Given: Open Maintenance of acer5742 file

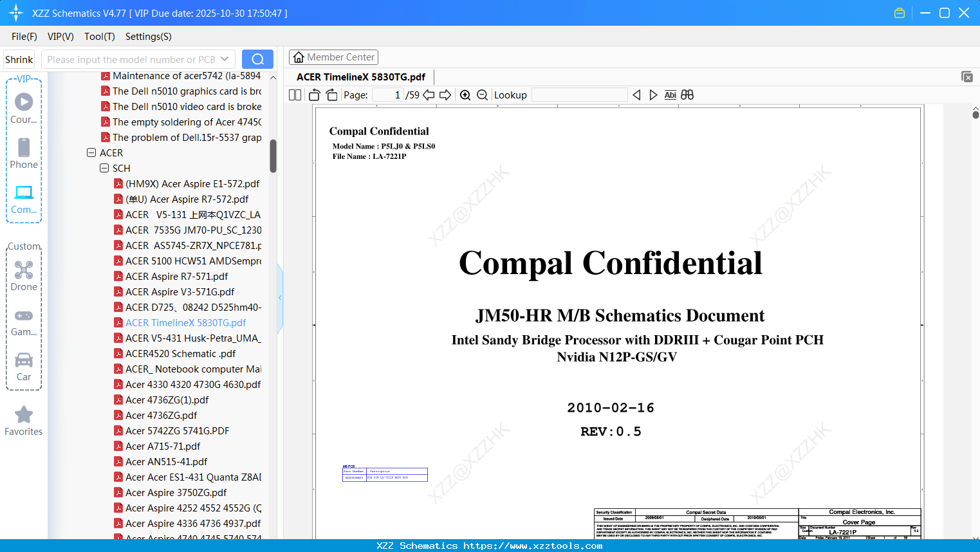Looking at the screenshot, I should (187, 76).
